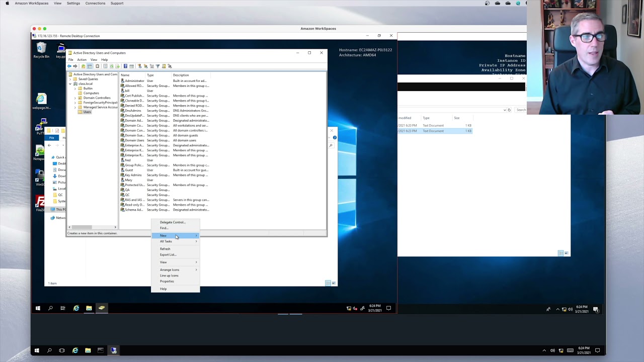Toggle Show/Hide Console Tree toolbar icon
This screenshot has width=644, height=362.
(90, 66)
